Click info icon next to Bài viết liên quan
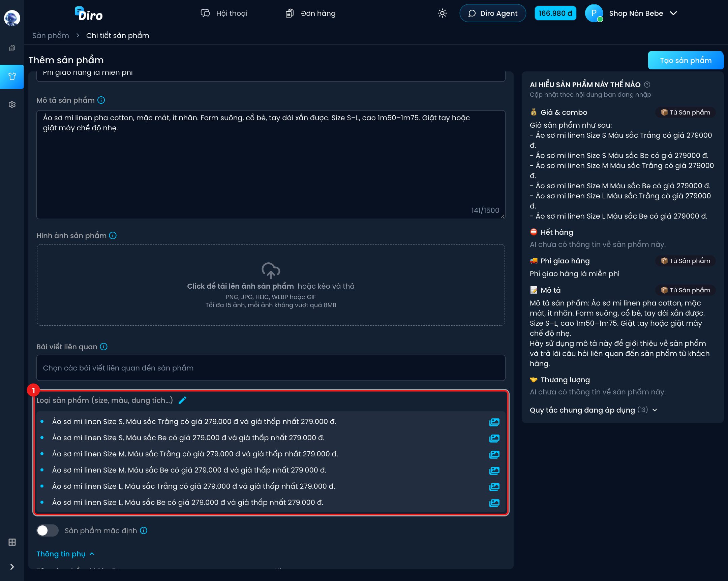Screen dimensions: 728x581 (x=104, y=347)
